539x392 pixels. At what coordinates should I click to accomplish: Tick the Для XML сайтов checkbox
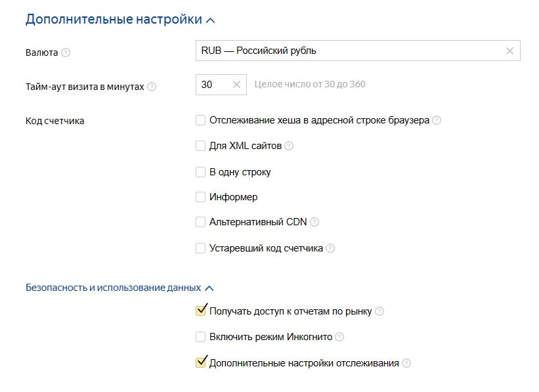(200, 146)
